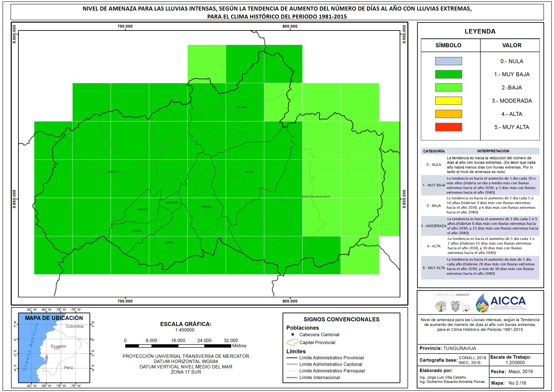Viewport: 554px width, 392px height.
Task: Click the colorful tree logo
Action: [441, 306]
